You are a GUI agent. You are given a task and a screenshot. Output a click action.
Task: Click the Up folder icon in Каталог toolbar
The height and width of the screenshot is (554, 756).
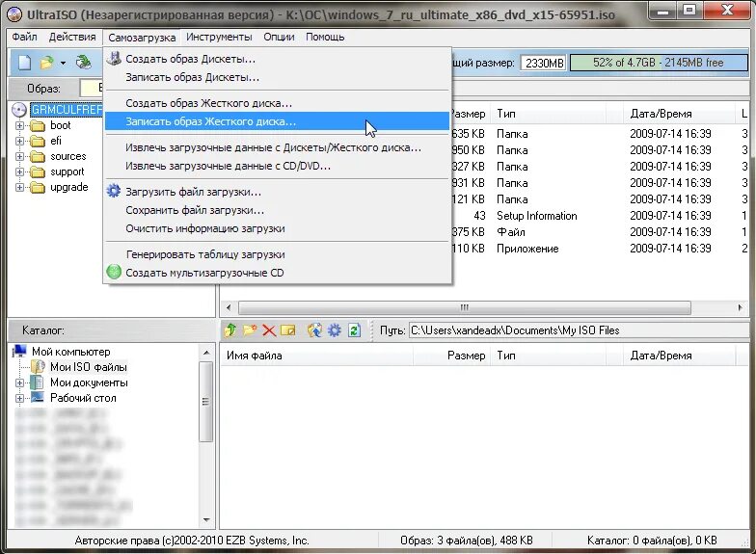click(x=230, y=330)
